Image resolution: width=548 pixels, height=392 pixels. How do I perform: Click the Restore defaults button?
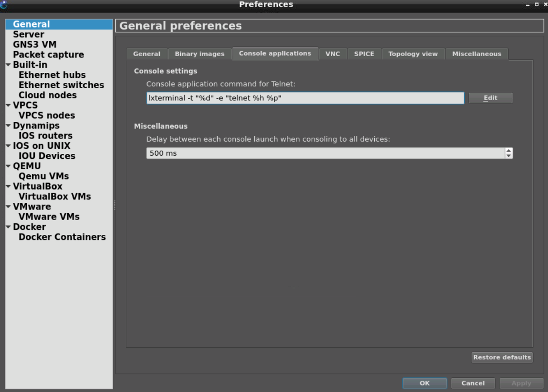pos(501,358)
